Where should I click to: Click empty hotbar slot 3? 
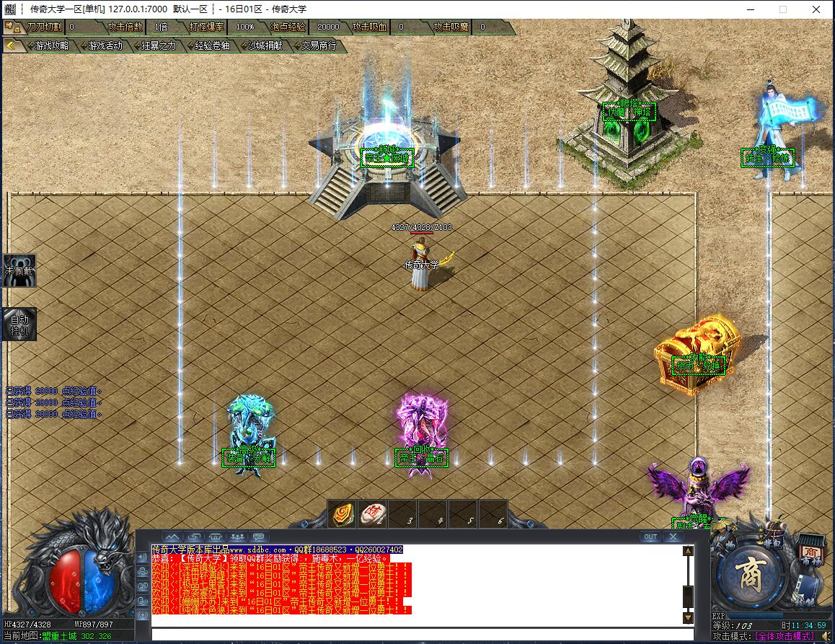[403, 514]
